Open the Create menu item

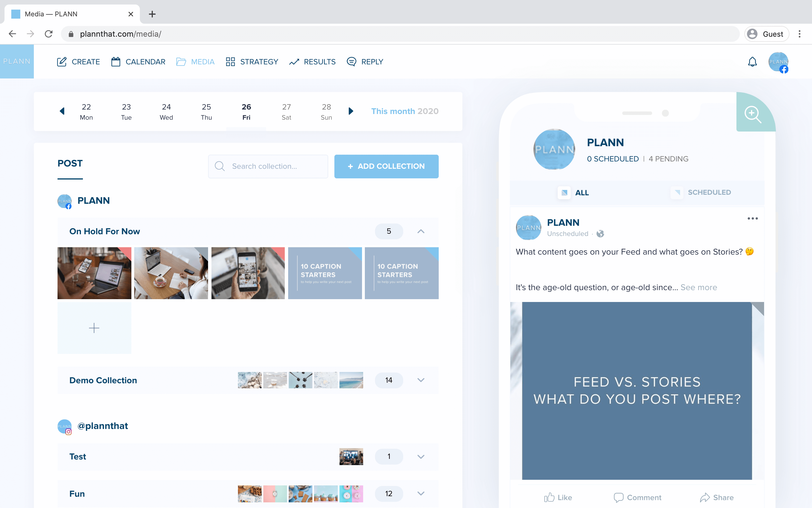[78, 62]
